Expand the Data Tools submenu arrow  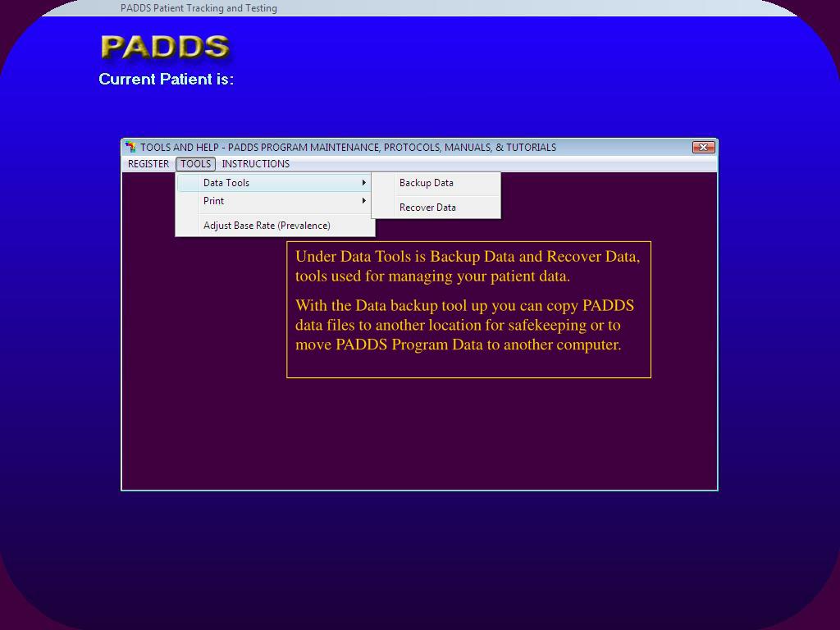(x=363, y=183)
